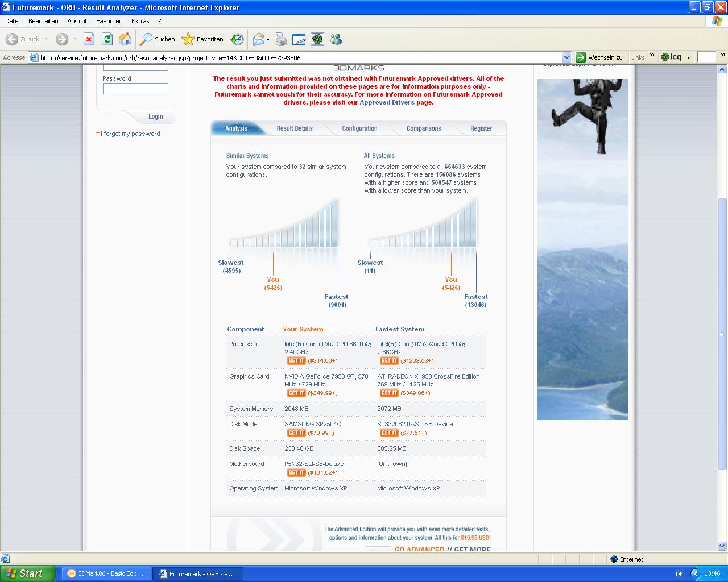
Task: Open the Favoriten menu
Action: 109,21
